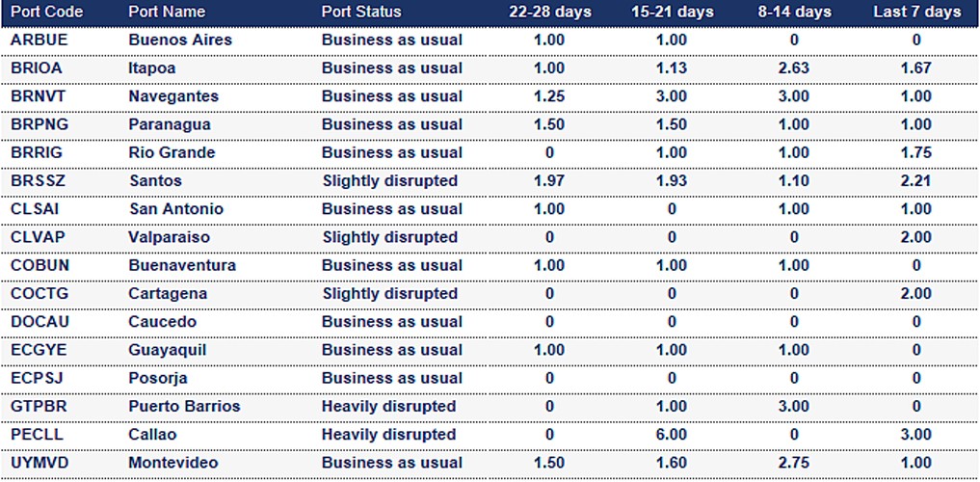Click the Port Code column header
Screen dimensions: 980x482
pos(46,12)
